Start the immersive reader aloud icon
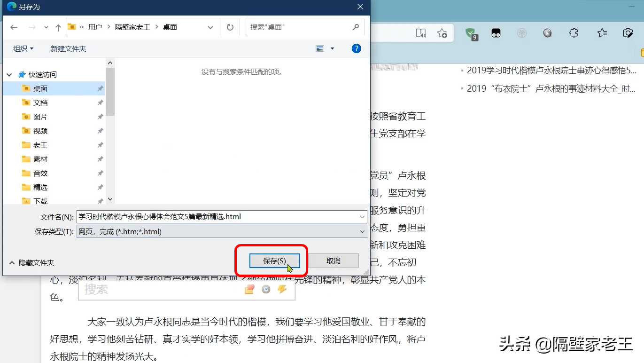 (x=421, y=33)
